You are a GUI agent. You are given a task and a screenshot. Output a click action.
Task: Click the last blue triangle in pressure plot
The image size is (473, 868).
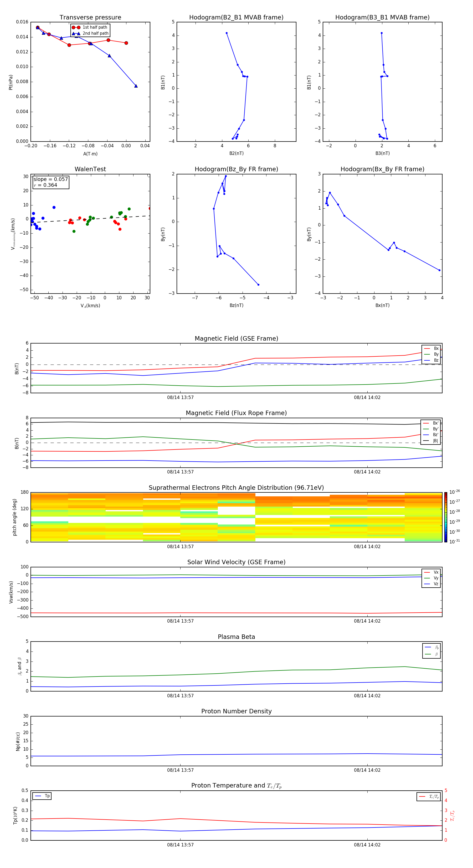pyautogui.click(x=136, y=86)
